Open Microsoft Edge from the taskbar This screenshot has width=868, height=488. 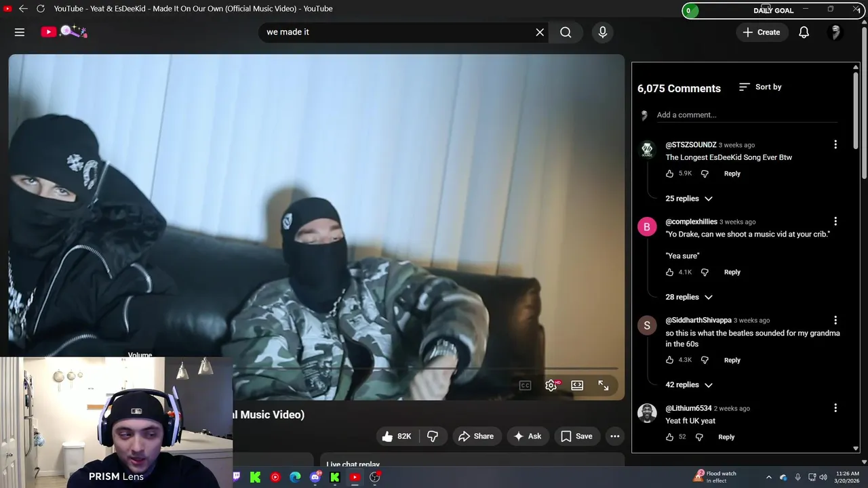pyautogui.click(x=295, y=477)
